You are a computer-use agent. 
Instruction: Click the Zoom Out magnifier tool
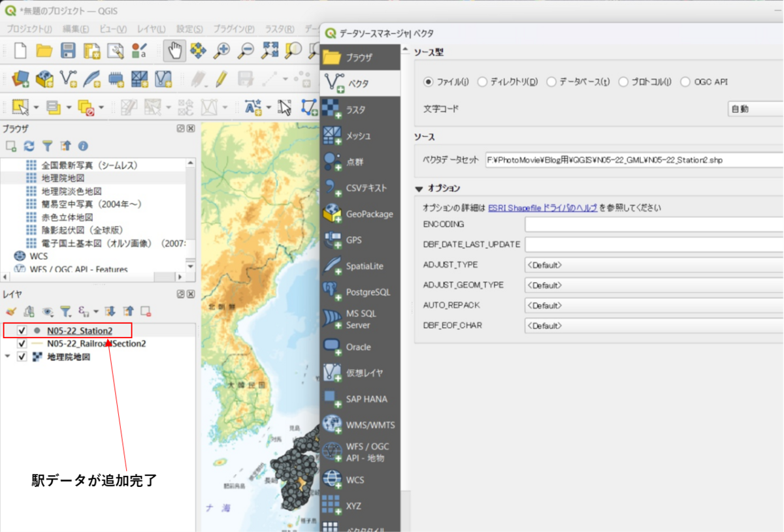click(246, 50)
